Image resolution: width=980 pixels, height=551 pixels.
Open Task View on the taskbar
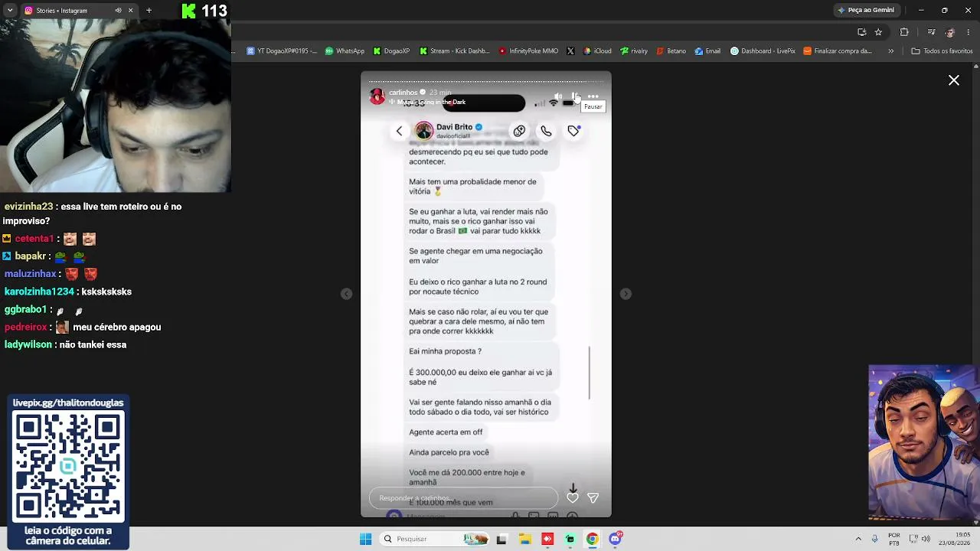tap(501, 539)
